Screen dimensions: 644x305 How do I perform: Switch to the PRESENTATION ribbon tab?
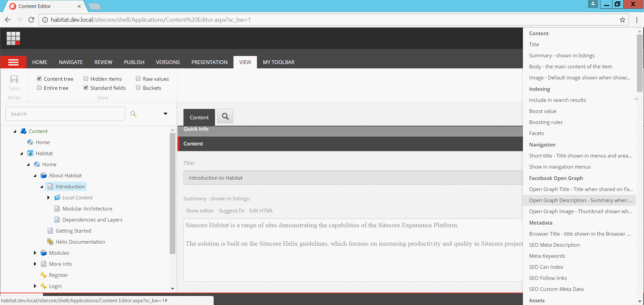tap(209, 62)
